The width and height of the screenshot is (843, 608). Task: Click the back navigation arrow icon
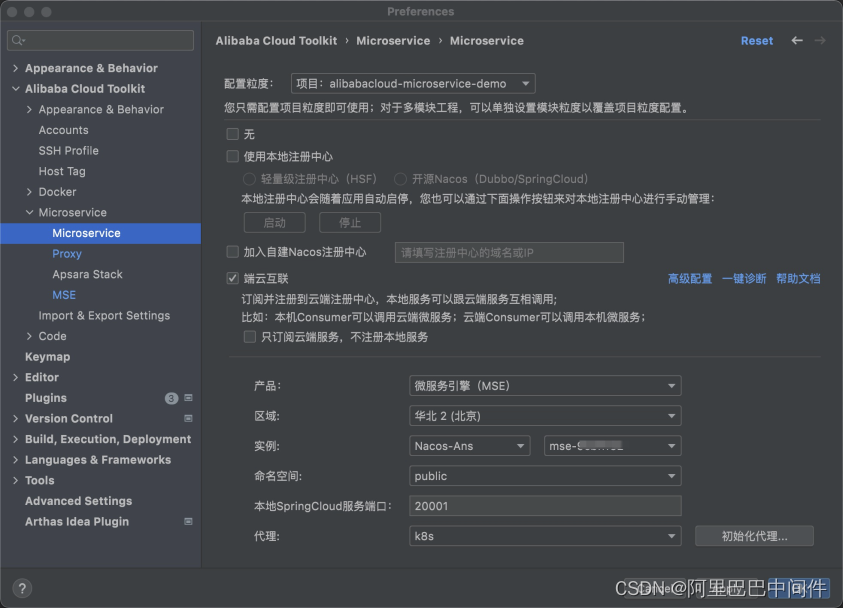(795, 41)
